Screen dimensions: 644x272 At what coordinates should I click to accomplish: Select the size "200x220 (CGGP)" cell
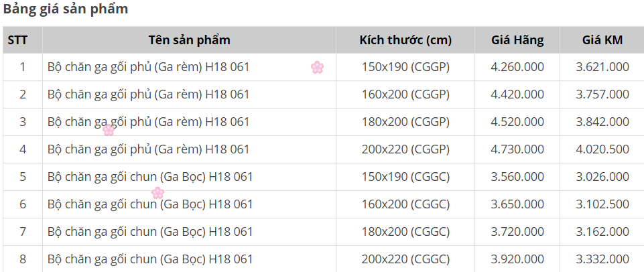click(x=405, y=149)
